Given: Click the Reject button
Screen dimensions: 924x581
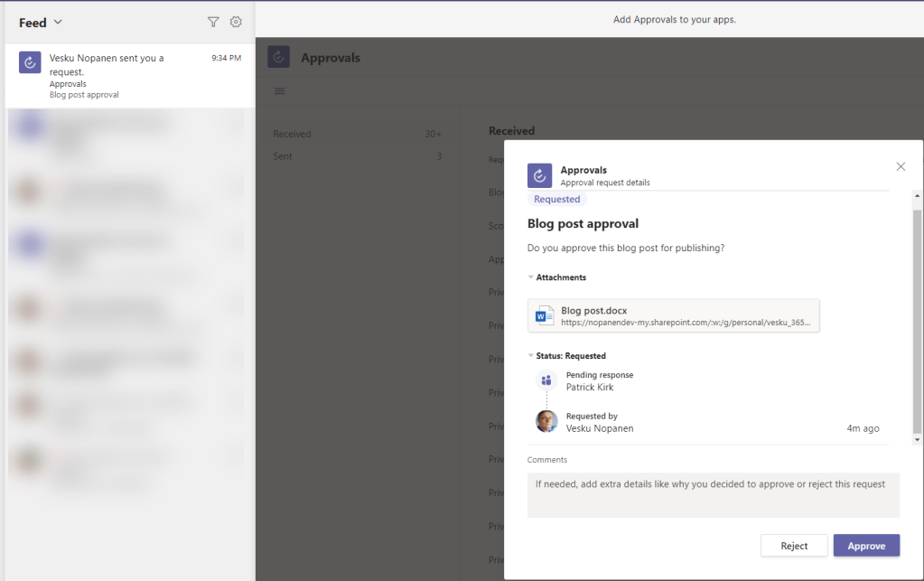Looking at the screenshot, I should (x=794, y=546).
